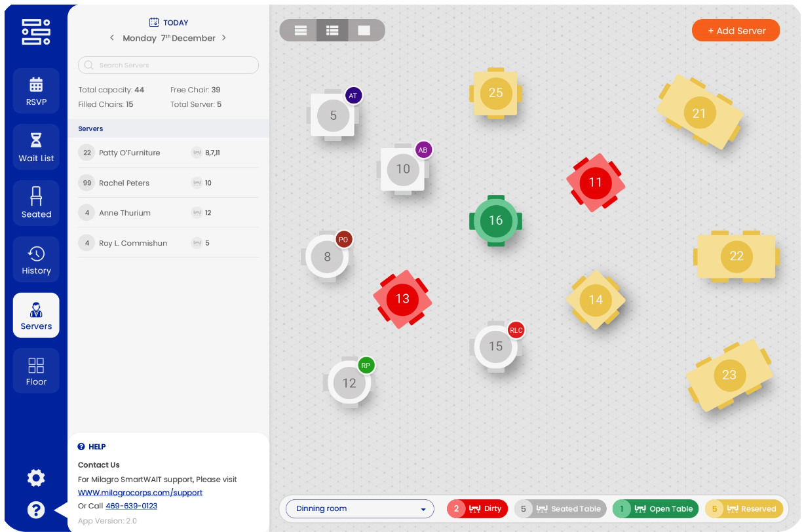804x532 pixels.
Task: Click the AT server badge on table 5
Action: click(x=353, y=96)
